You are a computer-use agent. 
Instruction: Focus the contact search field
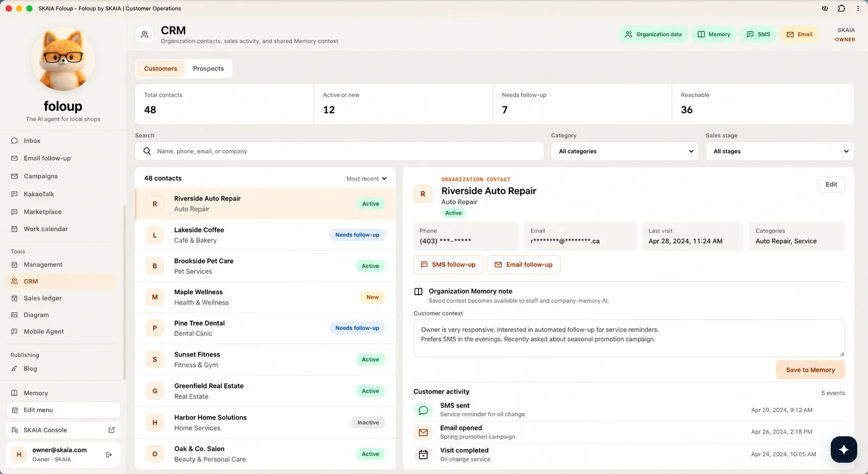(x=339, y=151)
